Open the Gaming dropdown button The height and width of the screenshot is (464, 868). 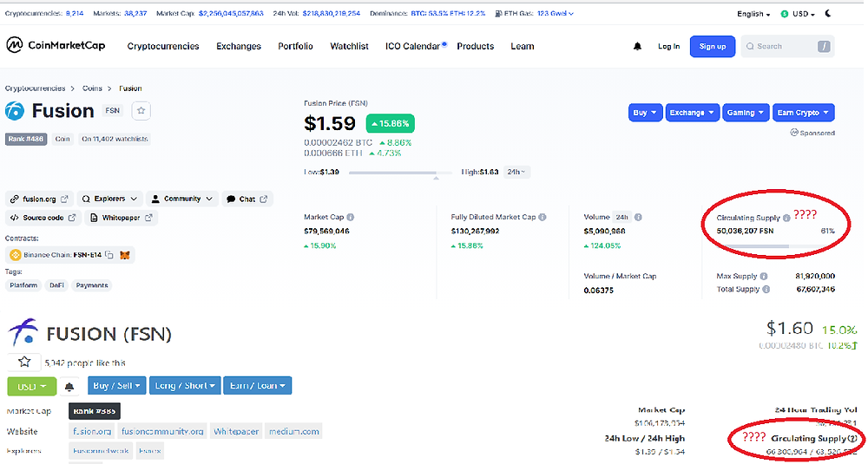tap(746, 113)
